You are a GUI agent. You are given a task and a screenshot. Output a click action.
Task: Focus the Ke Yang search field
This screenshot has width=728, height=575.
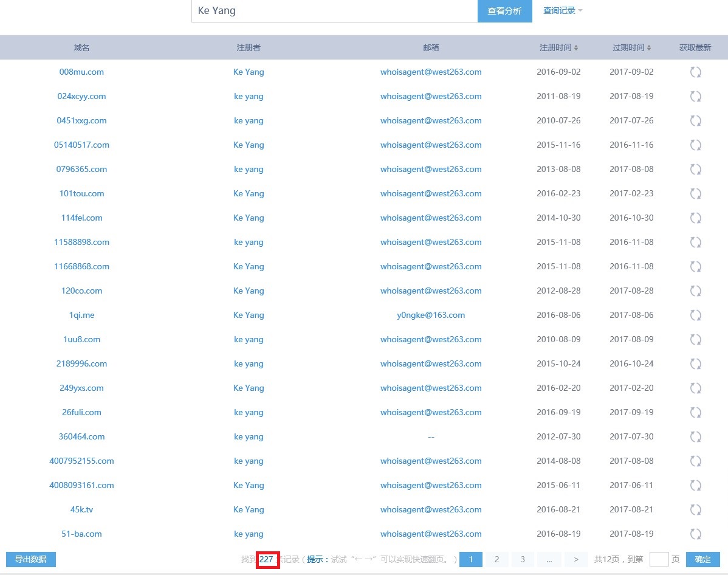334,11
